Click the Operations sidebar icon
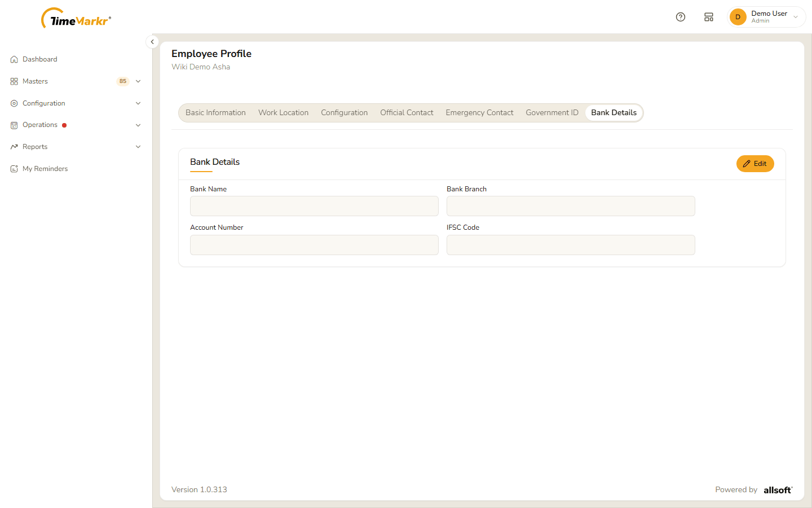The height and width of the screenshot is (508, 812). (14, 125)
